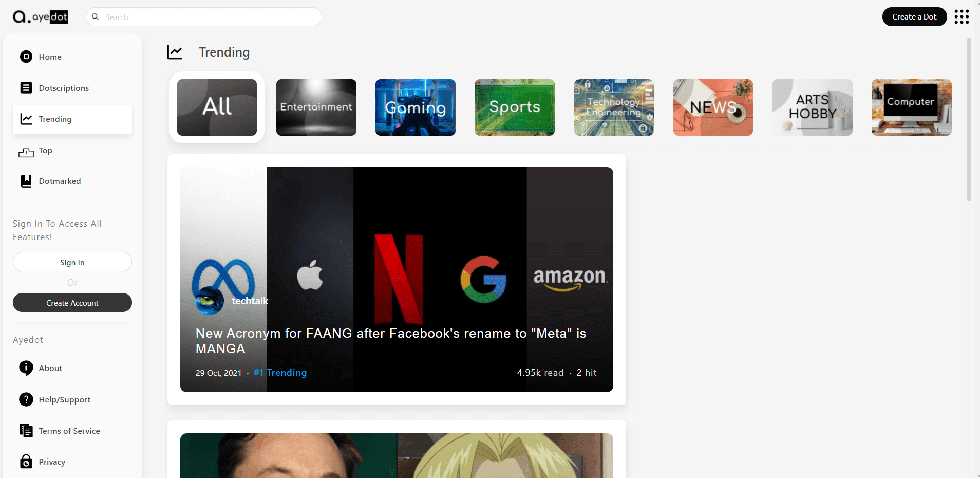This screenshot has height=478, width=980.
Task: Click the page vertical scrollbar
Action: click(x=969, y=119)
